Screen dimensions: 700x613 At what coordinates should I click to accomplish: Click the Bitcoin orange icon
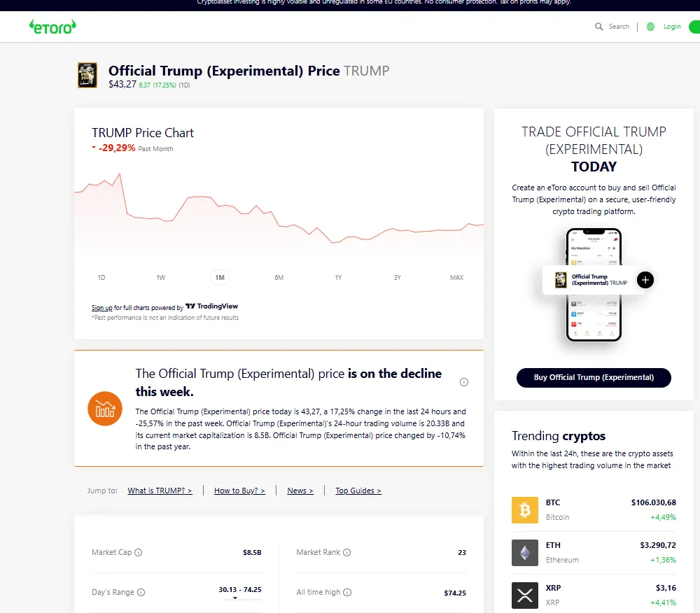[x=524, y=510]
